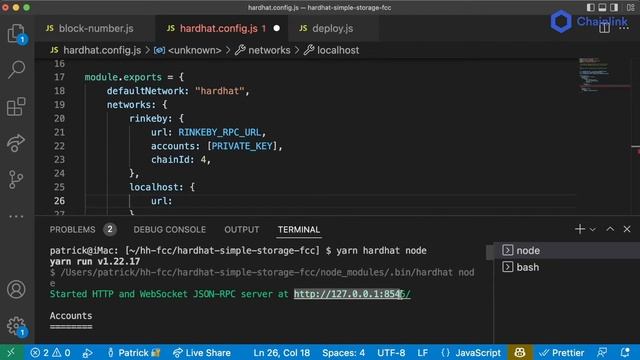Viewport: 640px width, 360px height.
Task: Open more editor actions ellipsis
Action: 624,29
